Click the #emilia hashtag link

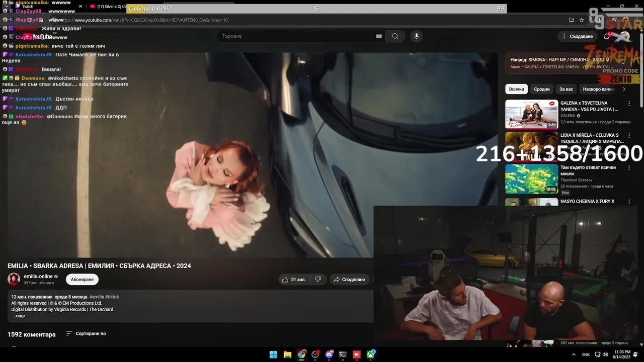pyautogui.click(x=97, y=297)
